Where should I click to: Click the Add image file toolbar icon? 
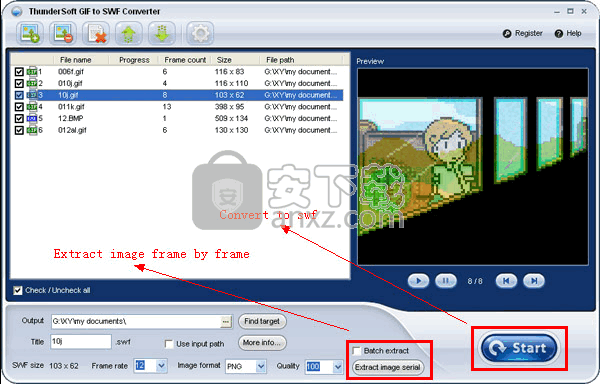[30, 33]
